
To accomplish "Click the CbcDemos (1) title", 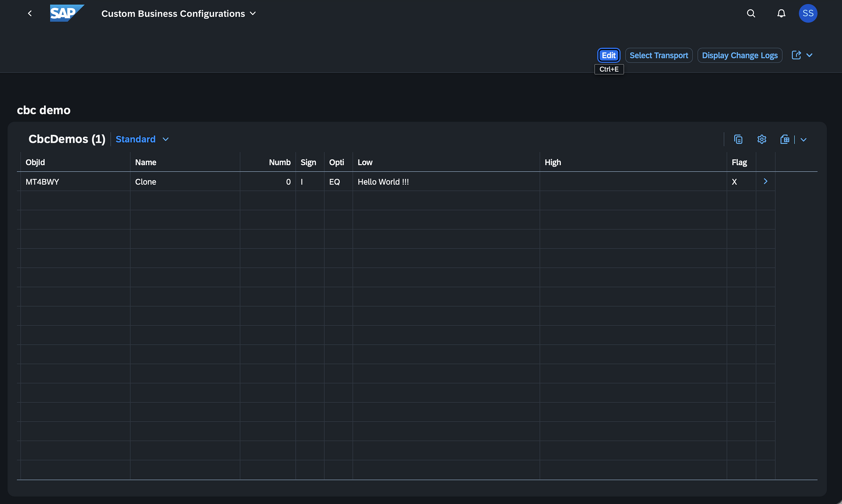I will (67, 139).
